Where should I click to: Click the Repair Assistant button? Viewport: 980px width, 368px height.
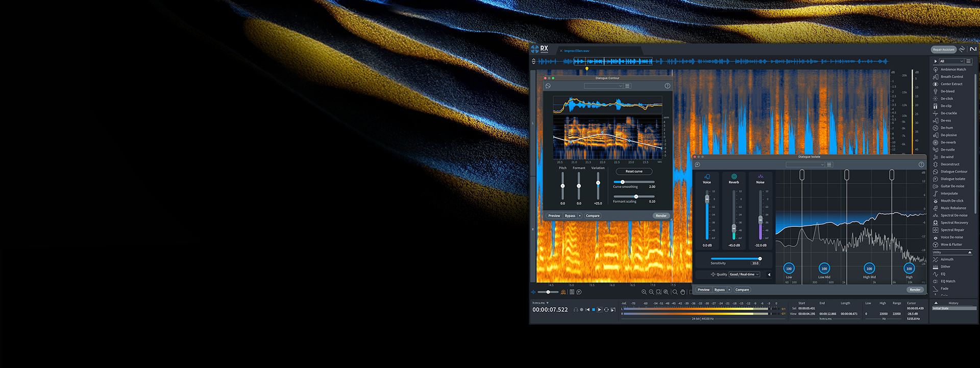click(x=943, y=50)
